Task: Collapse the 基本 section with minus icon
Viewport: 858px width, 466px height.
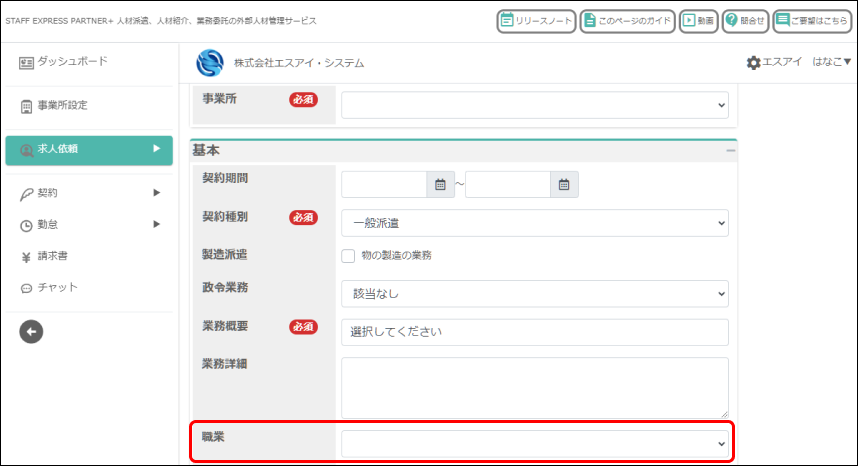Action: coord(731,150)
